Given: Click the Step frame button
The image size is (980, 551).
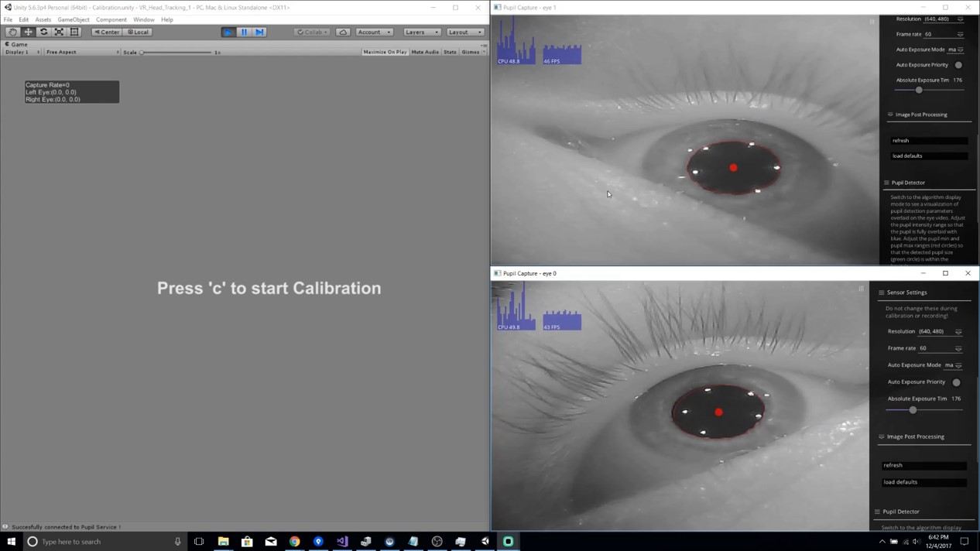Looking at the screenshot, I should click(x=259, y=32).
